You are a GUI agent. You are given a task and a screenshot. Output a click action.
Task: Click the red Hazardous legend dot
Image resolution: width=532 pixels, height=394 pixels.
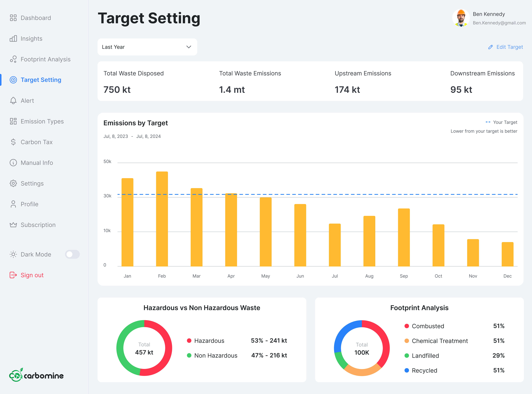click(189, 341)
